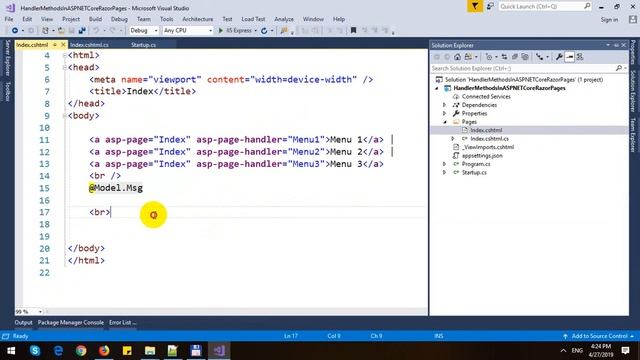This screenshot has width=640, height=360.
Task: Select Connected Services in Solution Explorer
Action: click(x=486, y=97)
